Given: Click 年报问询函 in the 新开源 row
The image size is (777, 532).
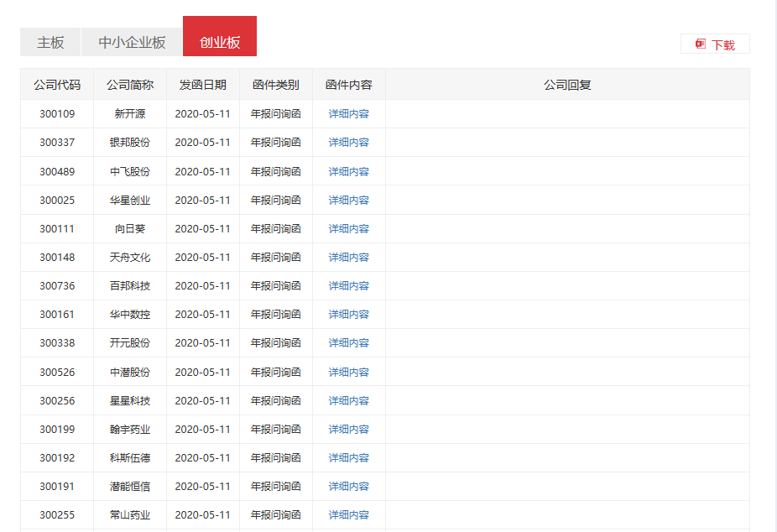Looking at the screenshot, I should point(275,114).
